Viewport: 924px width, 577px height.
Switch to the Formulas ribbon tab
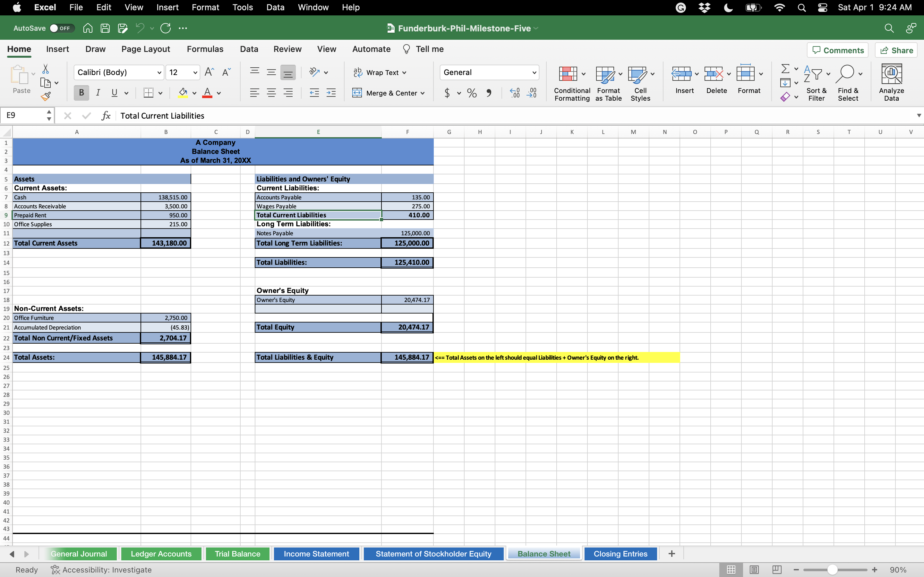(205, 49)
